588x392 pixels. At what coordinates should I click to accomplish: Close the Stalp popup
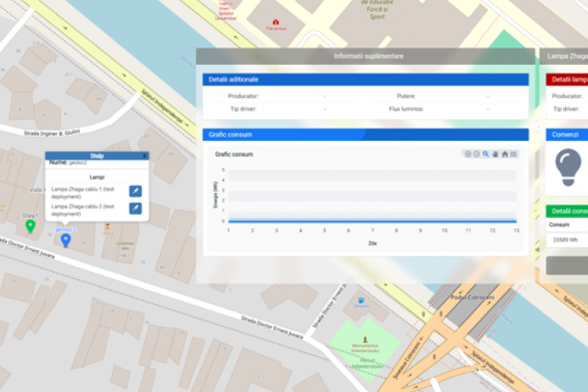(144, 156)
